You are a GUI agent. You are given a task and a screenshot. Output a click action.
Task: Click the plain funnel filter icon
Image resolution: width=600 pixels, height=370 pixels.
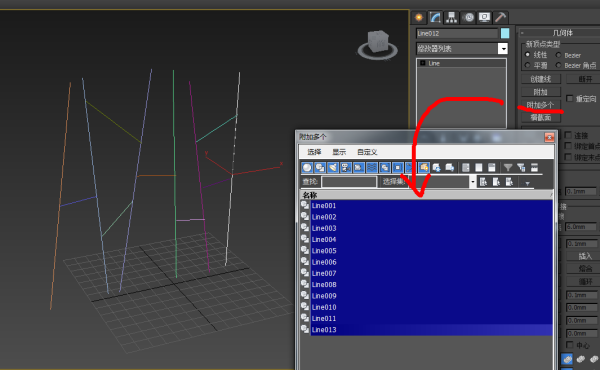click(508, 168)
